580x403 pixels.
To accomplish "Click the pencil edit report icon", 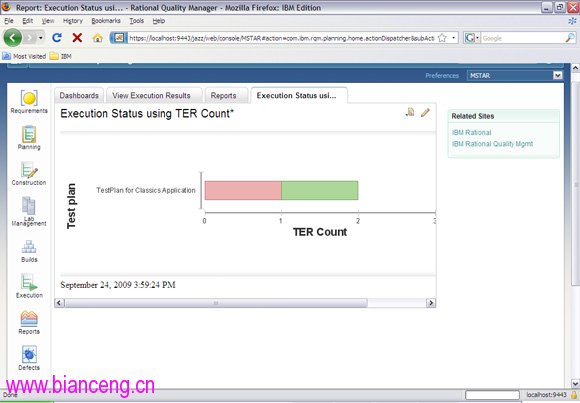I will coord(425,112).
